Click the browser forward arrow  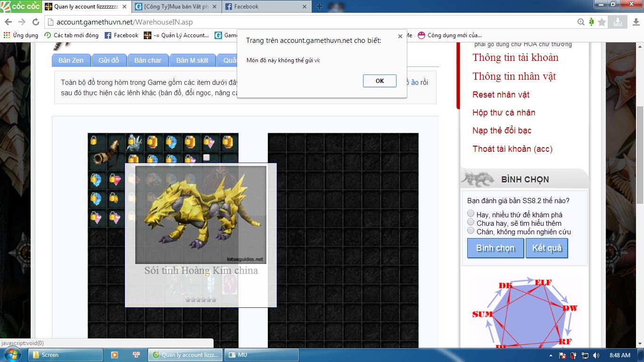click(x=22, y=22)
